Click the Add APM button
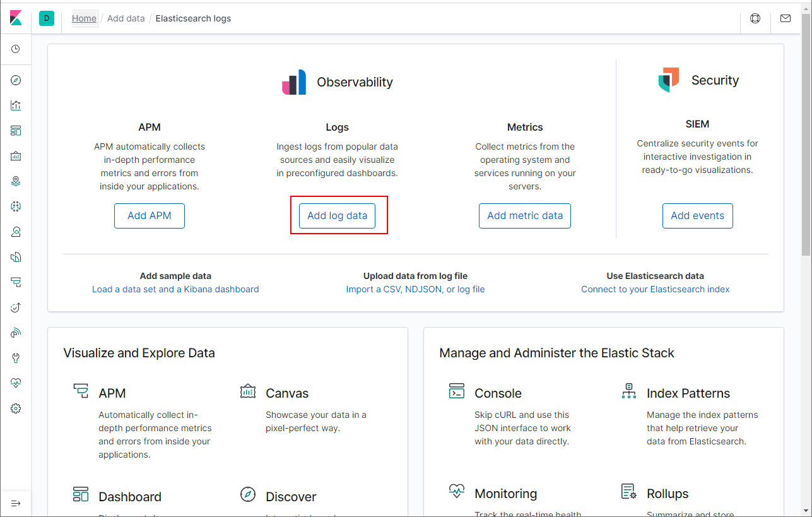812x517 pixels. pyautogui.click(x=150, y=216)
